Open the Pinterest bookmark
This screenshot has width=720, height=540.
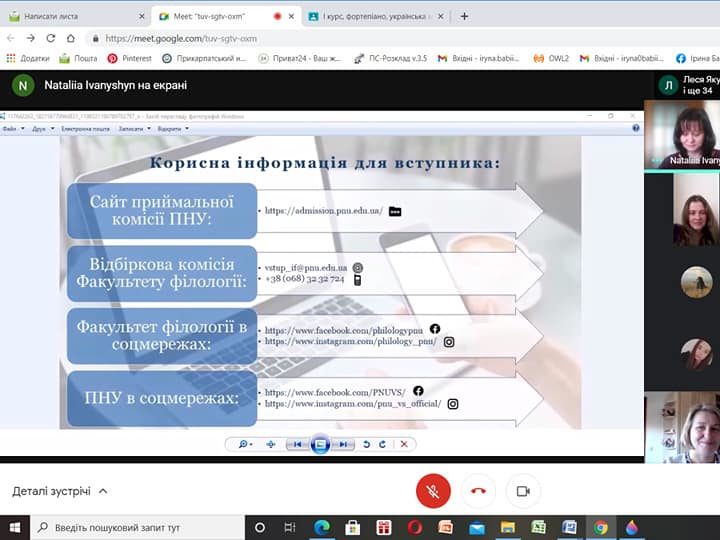point(129,58)
